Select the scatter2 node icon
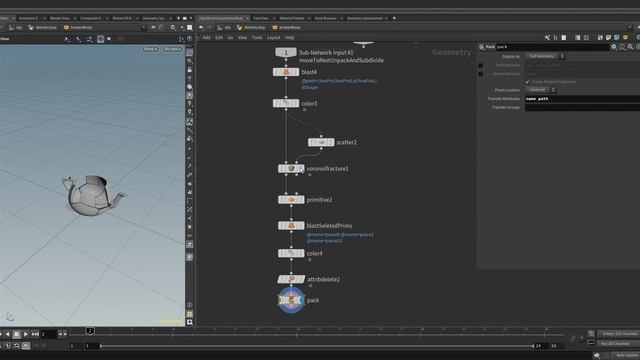Image resolution: width=640 pixels, height=360 pixels. (321, 142)
